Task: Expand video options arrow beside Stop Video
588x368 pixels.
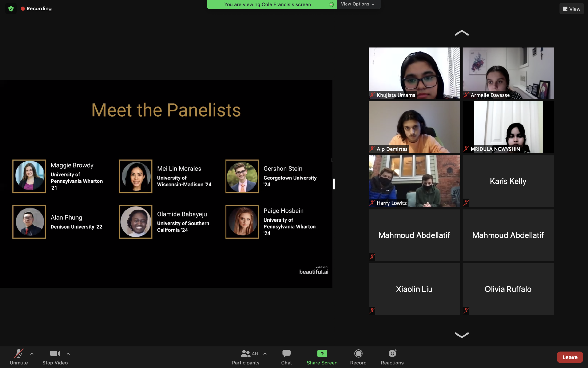Action: click(68, 354)
